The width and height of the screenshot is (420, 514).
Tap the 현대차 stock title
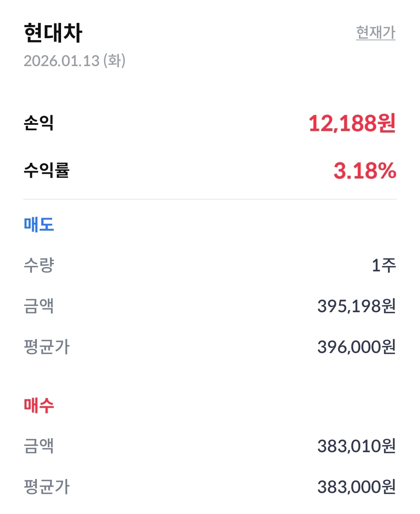pyautogui.click(x=53, y=33)
